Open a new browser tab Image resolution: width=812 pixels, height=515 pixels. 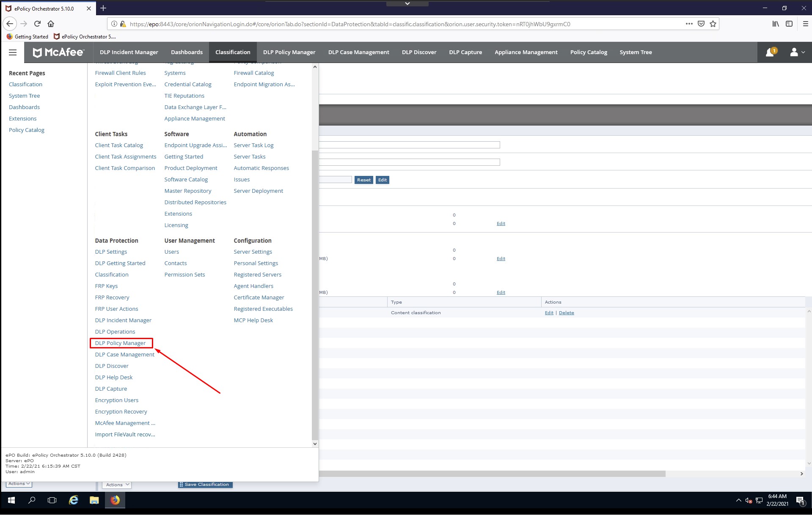103,8
